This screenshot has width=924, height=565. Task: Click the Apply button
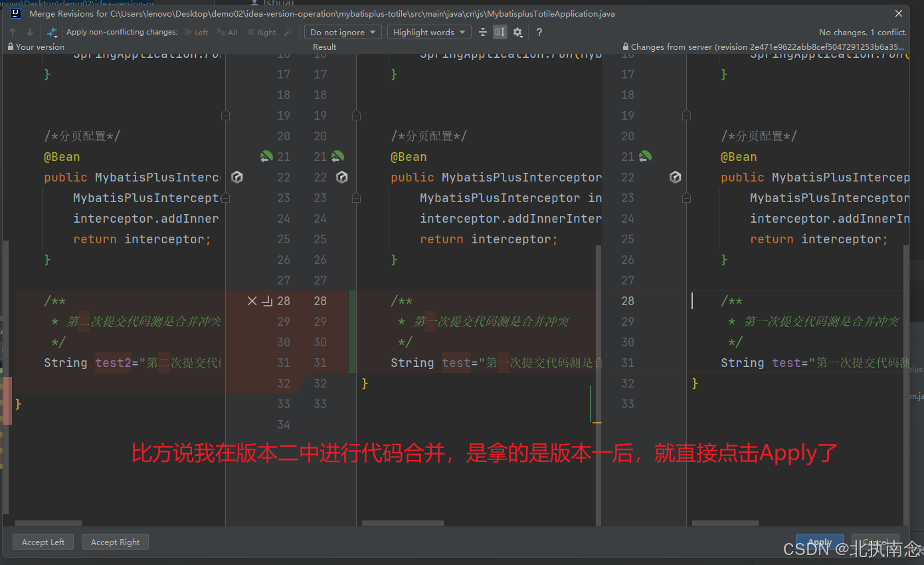pyautogui.click(x=820, y=542)
